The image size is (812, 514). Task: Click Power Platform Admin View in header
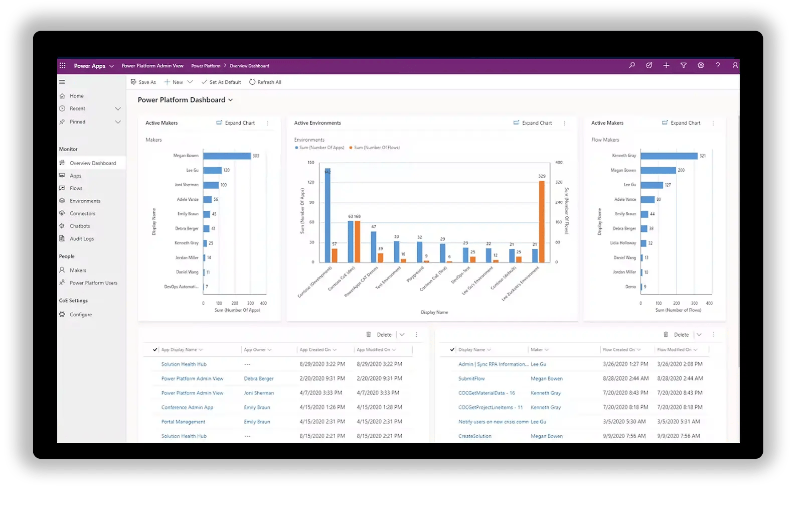(x=152, y=66)
